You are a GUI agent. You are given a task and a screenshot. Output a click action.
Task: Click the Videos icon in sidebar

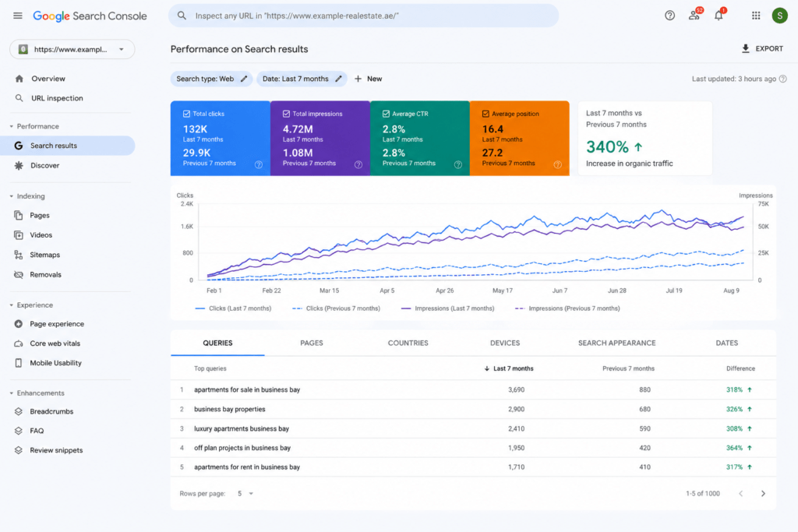(19, 235)
